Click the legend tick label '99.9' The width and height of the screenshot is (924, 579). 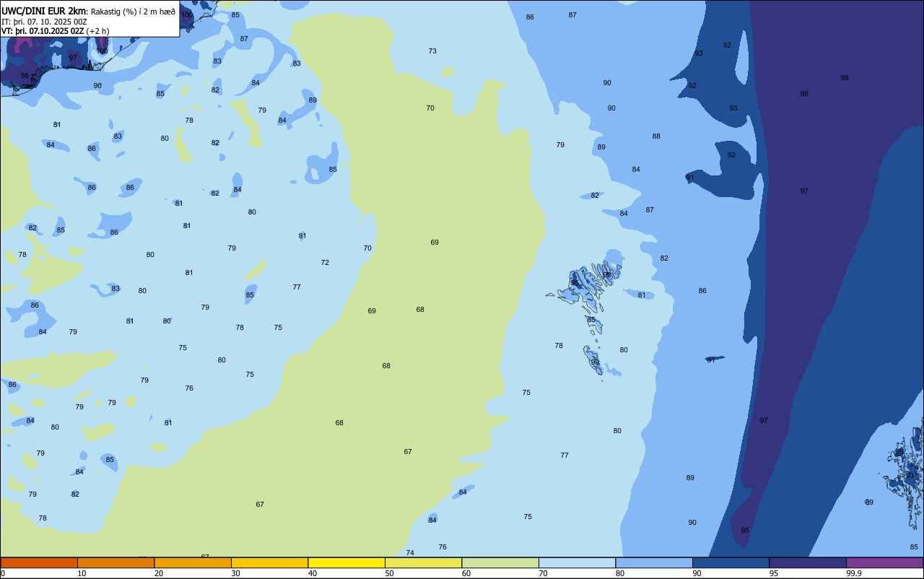point(854,573)
